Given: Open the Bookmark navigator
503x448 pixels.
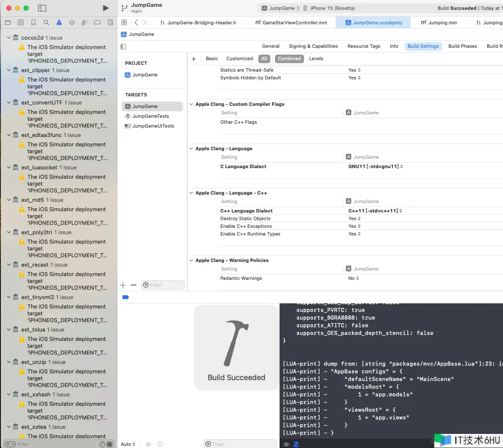Looking at the screenshot, I should click(x=34, y=23).
